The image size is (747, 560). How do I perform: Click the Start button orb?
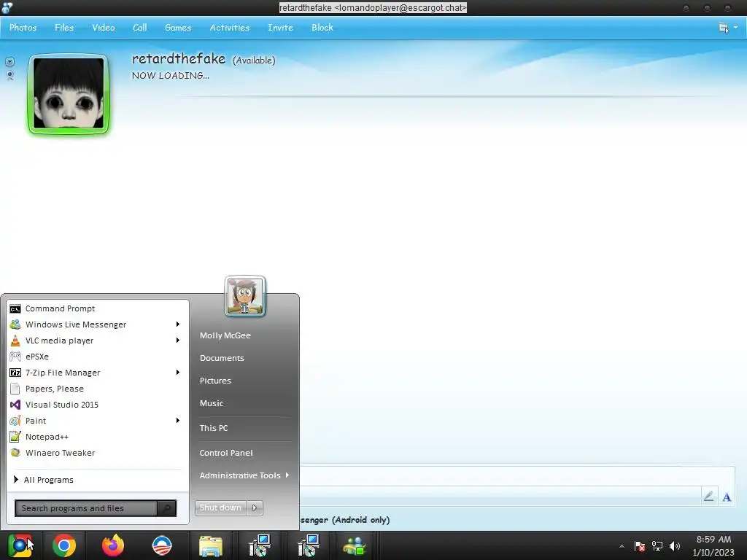tap(20, 545)
